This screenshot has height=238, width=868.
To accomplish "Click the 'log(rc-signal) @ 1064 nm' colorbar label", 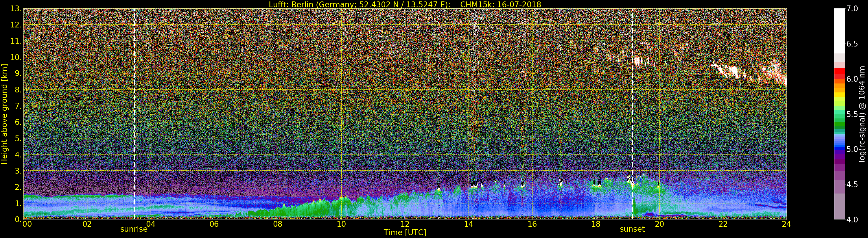I will click(862, 114).
